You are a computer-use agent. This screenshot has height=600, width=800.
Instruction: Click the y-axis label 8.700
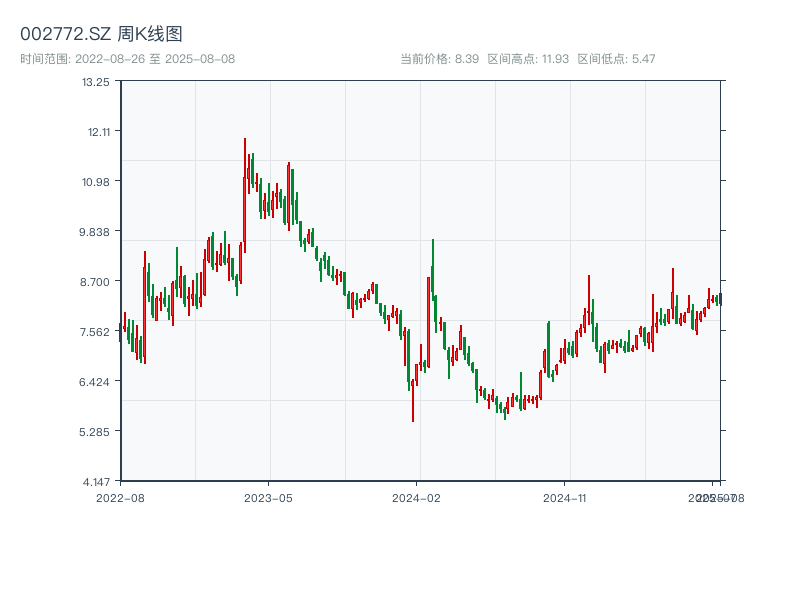click(95, 282)
